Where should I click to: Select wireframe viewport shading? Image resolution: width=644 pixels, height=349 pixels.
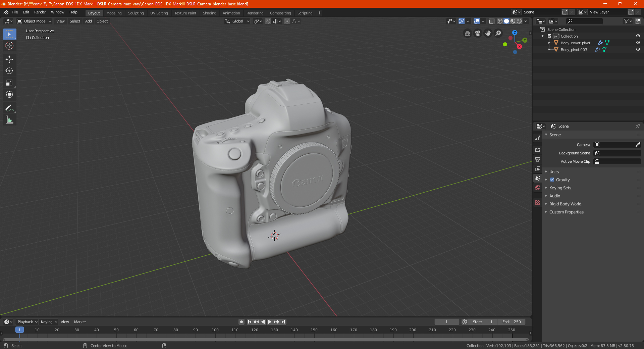pos(500,21)
